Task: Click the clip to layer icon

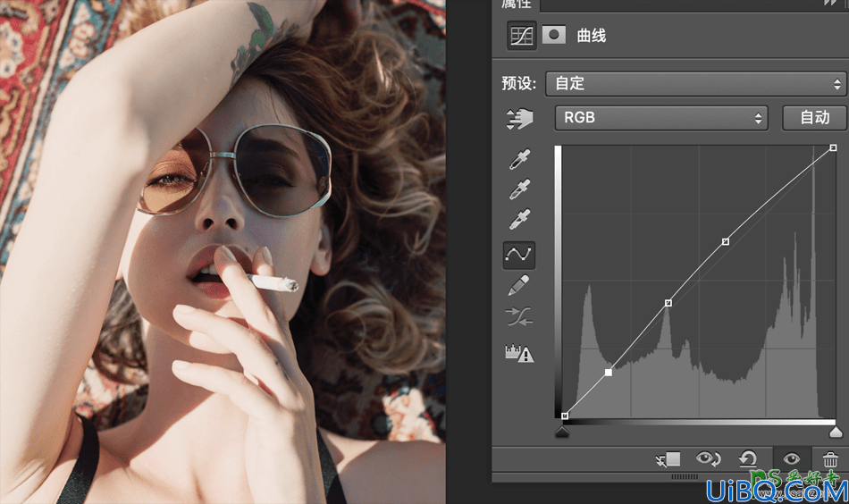Action: coord(668,459)
